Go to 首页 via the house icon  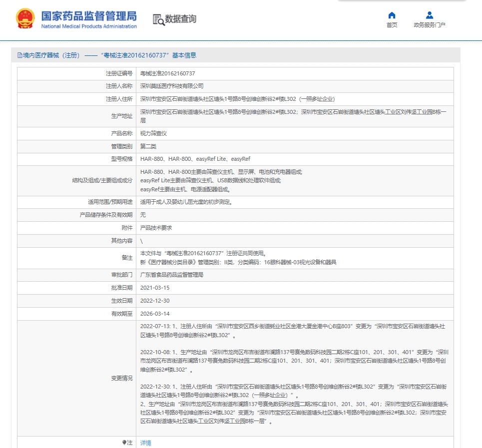click(392, 15)
